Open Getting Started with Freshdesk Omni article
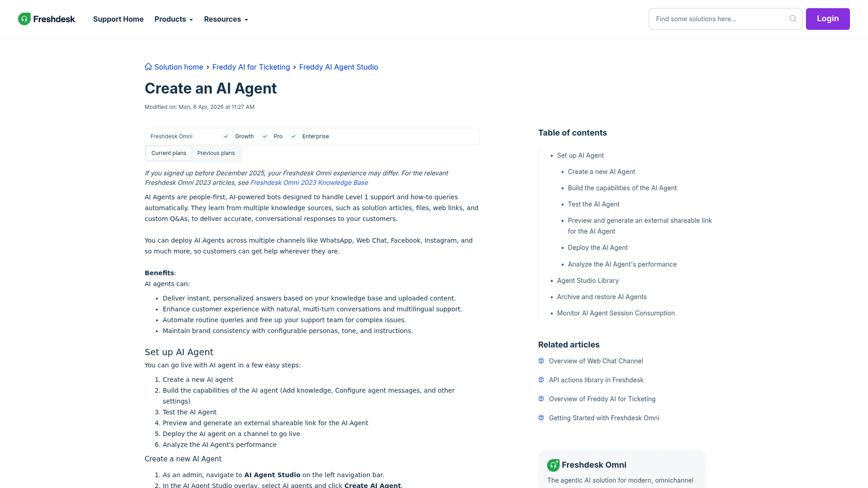Image resolution: width=868 pixels, height=488 pixels. (604, 418)
